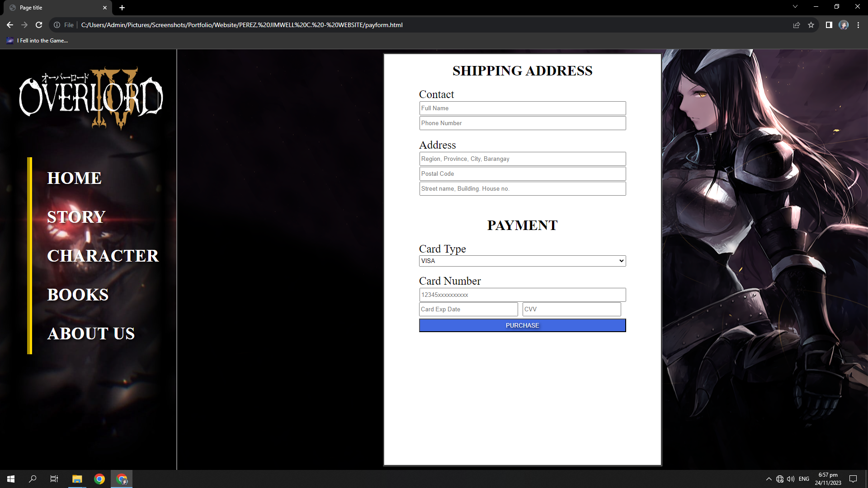Close the Page title tab
This screenshot has width=868, height=488.
(105, 8)
